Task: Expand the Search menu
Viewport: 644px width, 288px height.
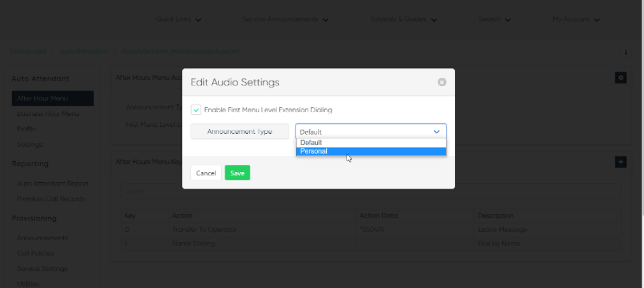Action: (x=494, y=19)
